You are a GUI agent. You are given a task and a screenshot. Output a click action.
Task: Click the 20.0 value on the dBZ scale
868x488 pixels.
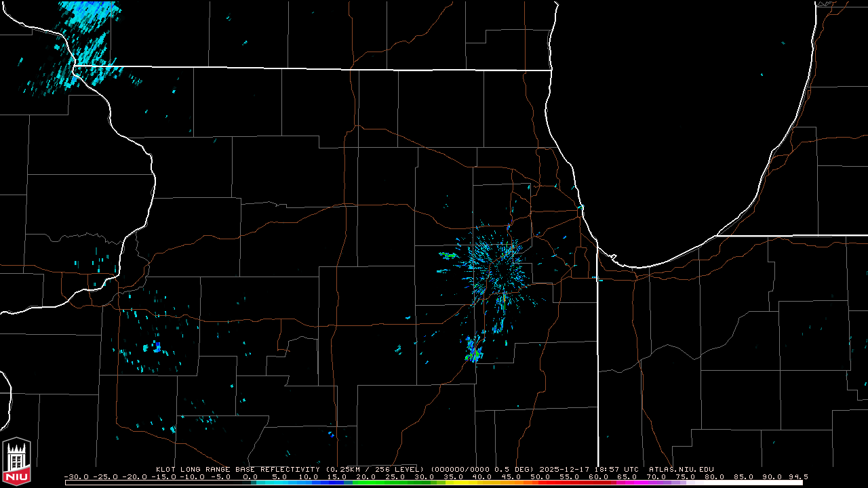366,476
